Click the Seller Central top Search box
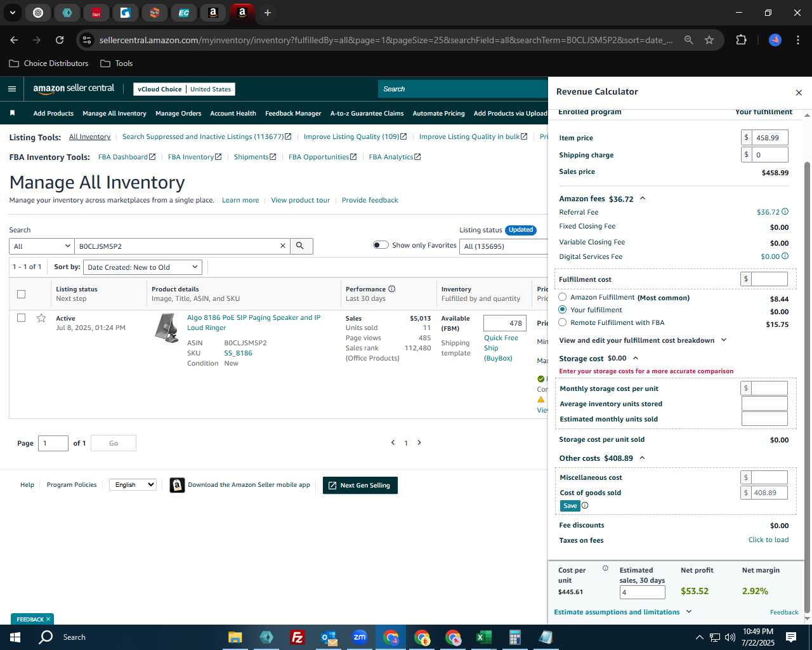Screen dimensions: 812x650 coord(464,89)
